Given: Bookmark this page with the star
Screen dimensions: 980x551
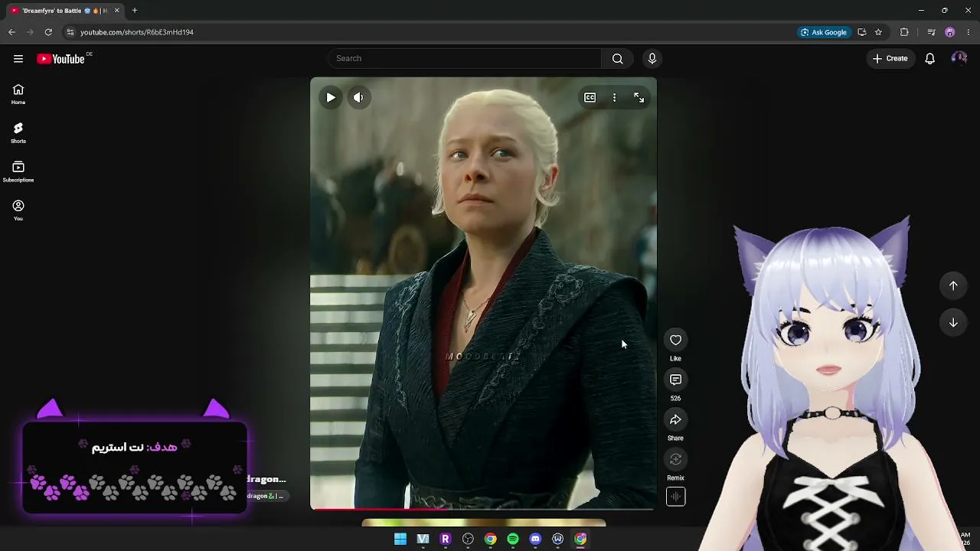Looking at the screenshot, I should pyautogui.click(x=878, y=32).
